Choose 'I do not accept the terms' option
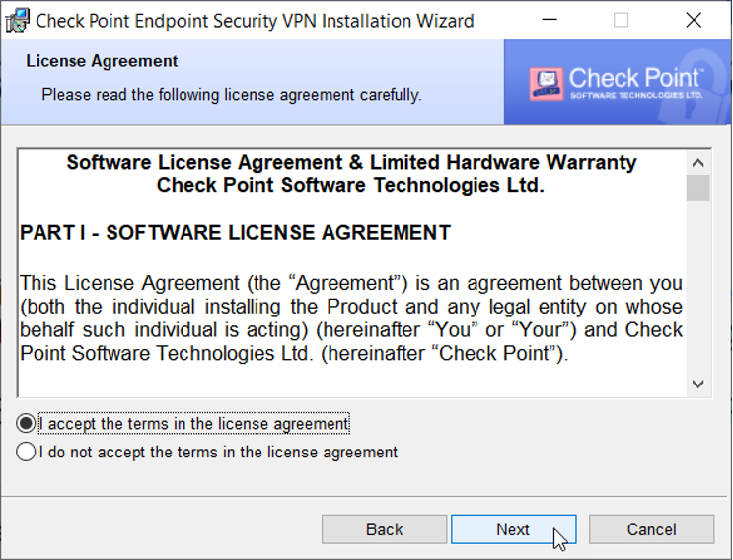733x560 pixels. (26, 453)
